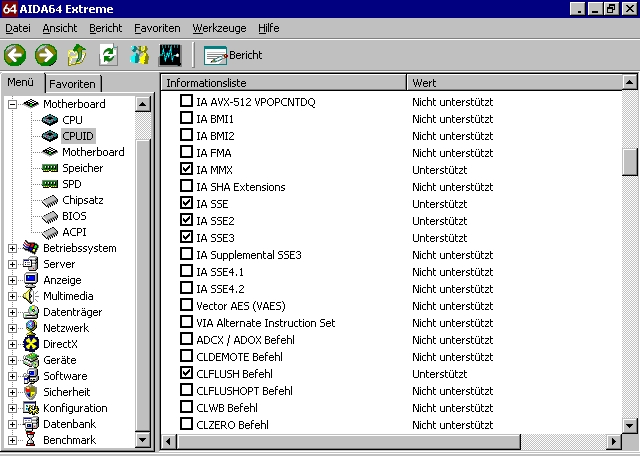Screen dimensions: 640x456
Task: Expand the Software tree node
Action: (x=12, y=376)
